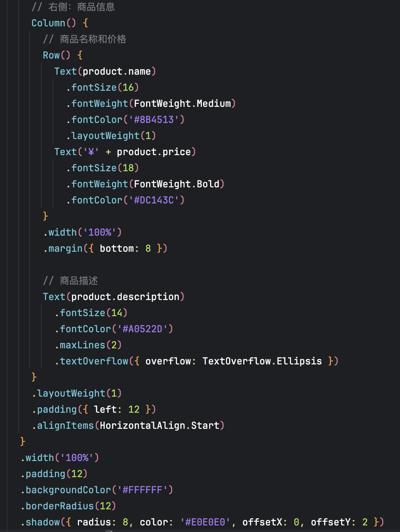This screenshot has height=532, width=400.
Task: Click the offsetY parameter in .shadow
Action: [331, 522]
